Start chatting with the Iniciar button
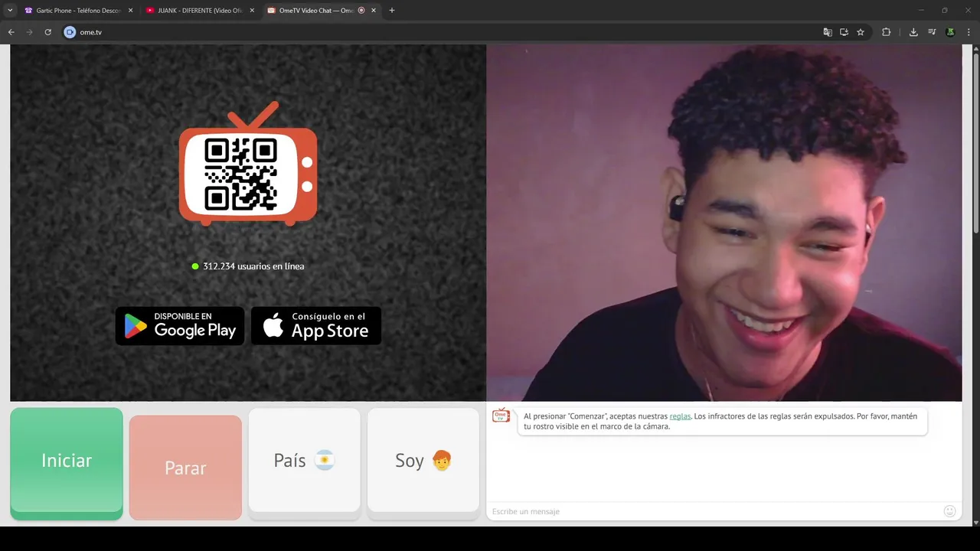The height and width of the screenshot is (551, 980). click(x=67, y=463)
